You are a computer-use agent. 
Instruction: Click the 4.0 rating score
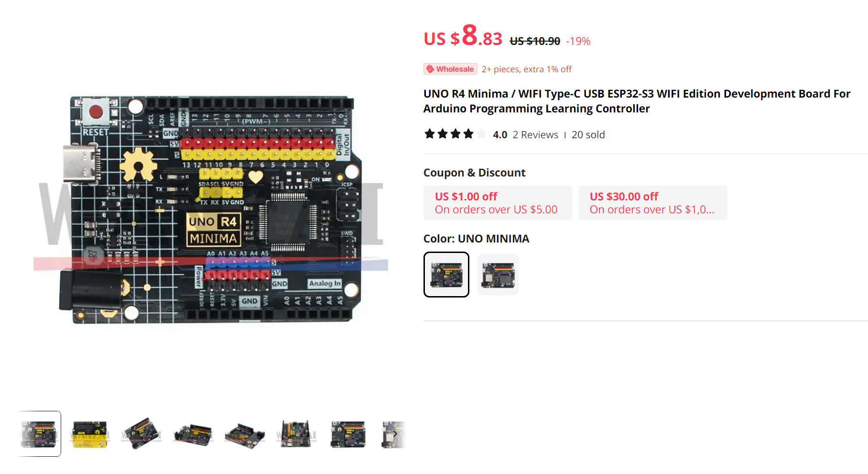[500, 135]
